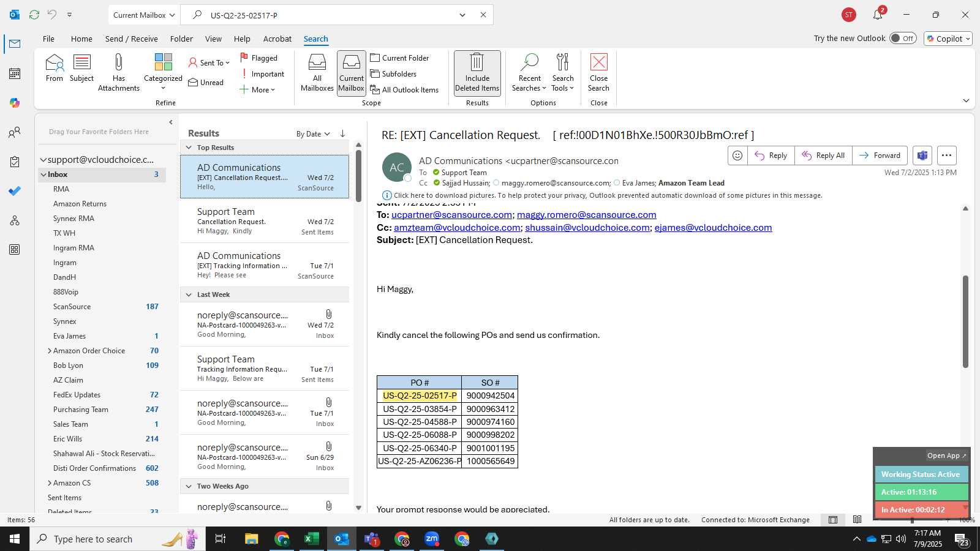React with emoji smiley on the email

click(737, 156)
